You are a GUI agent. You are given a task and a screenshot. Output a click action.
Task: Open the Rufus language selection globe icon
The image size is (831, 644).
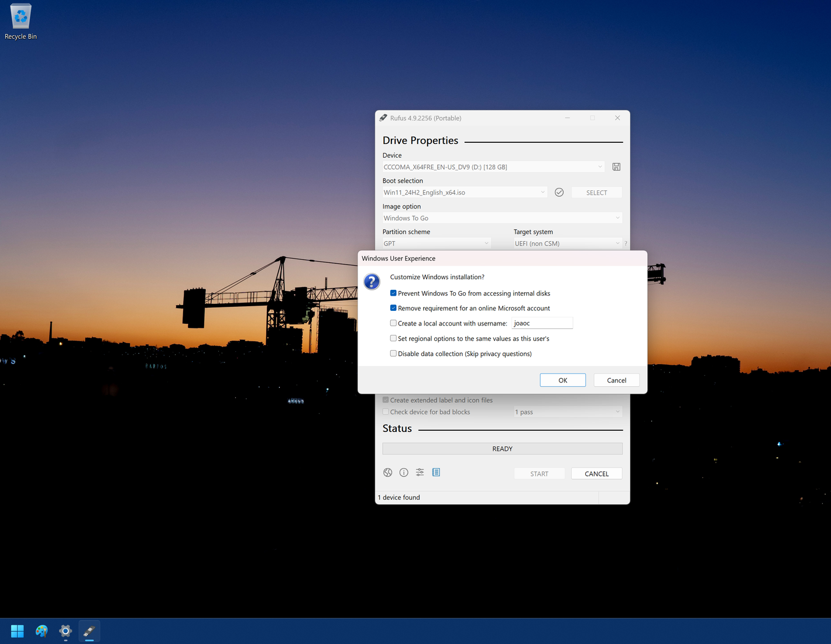click(x=387, y=472)
